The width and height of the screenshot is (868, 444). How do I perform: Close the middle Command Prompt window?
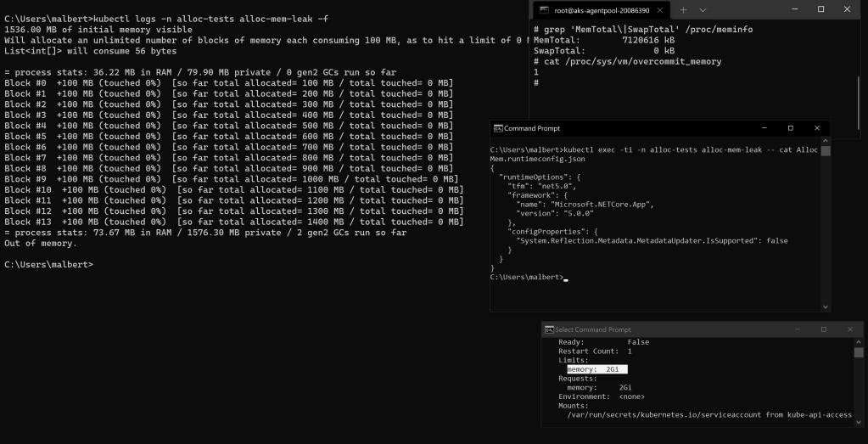(x=817, y=128)
